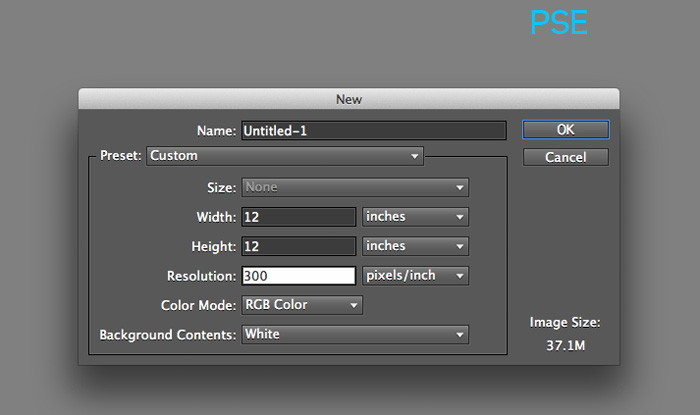Viewport: 700px width, 415px height.
Task: Click the RGB Color dropdown arrow
Action: (354, 306)
